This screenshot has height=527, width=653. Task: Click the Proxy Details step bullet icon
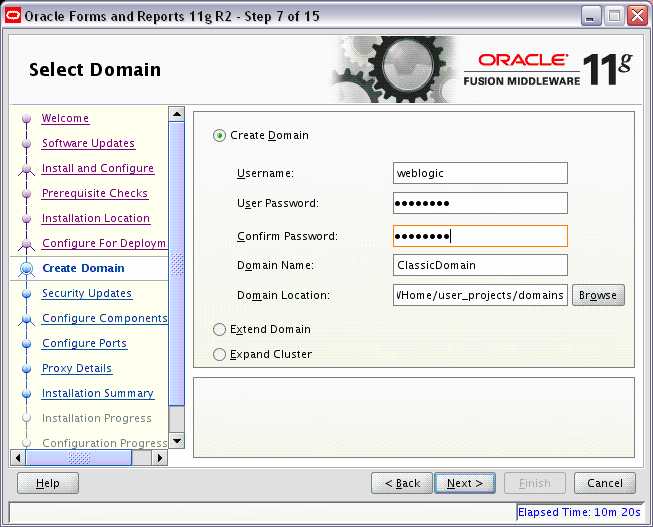point(27,369)
